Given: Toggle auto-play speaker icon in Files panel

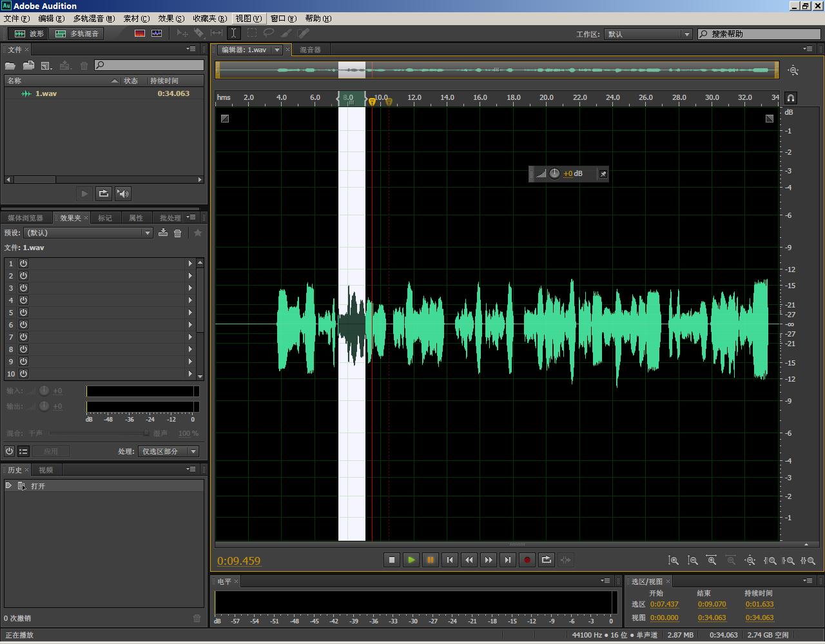Looking at the screenshot, I should [123, 193].
